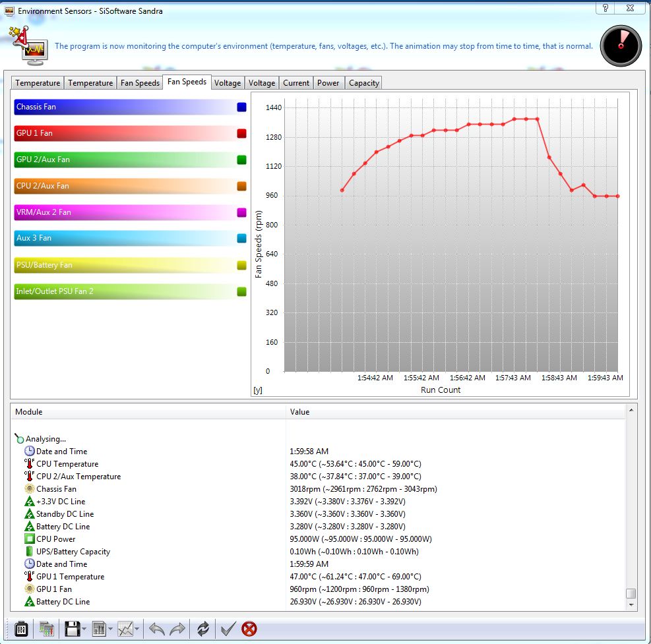Viewport: 651px width, 644px height.
Task: Open the options sliders icon in bottom toolbar
Action: [x=21, y=629]
